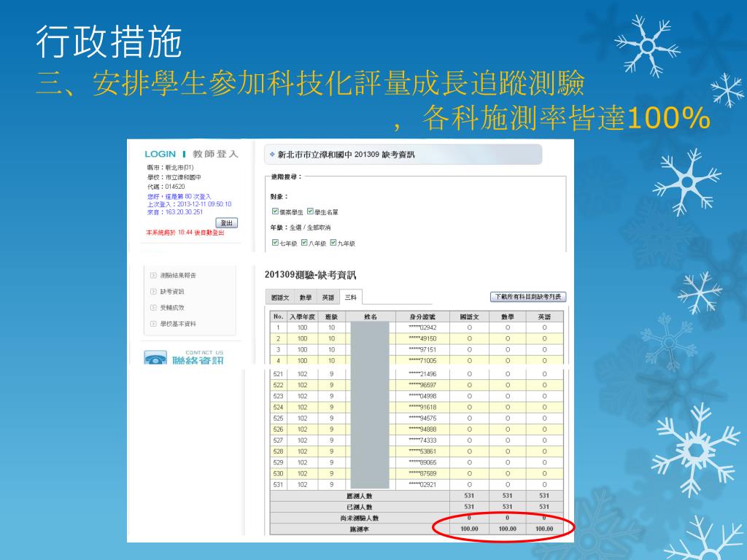747x560 pixels.
Task: Click arrow icon beside 學校基本資料
Action: point(153,324)
